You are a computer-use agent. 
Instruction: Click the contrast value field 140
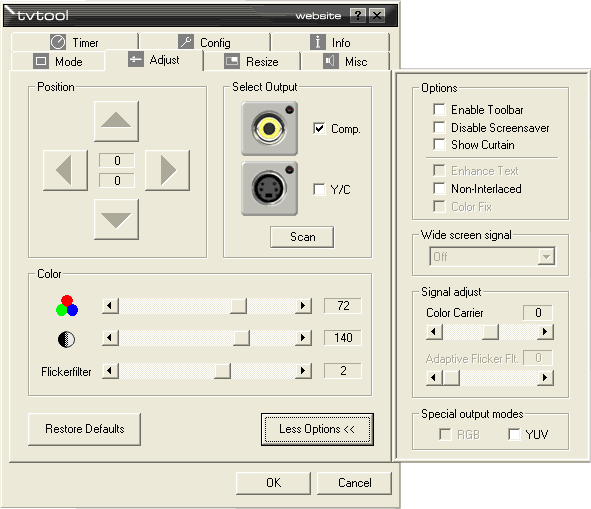(343, 338)
